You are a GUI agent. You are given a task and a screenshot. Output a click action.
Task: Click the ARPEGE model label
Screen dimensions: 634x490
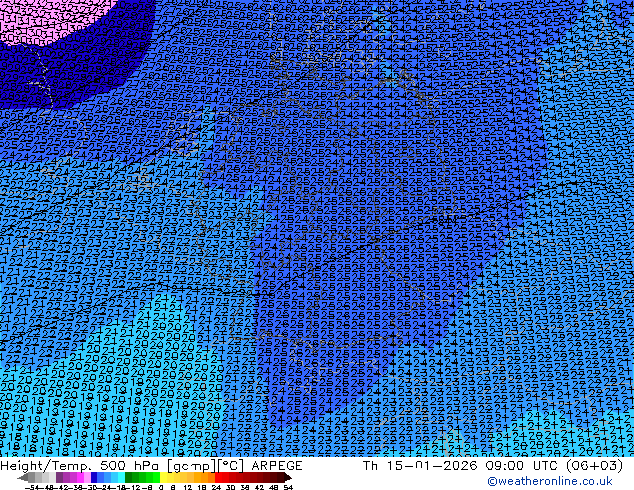[277, 466]
